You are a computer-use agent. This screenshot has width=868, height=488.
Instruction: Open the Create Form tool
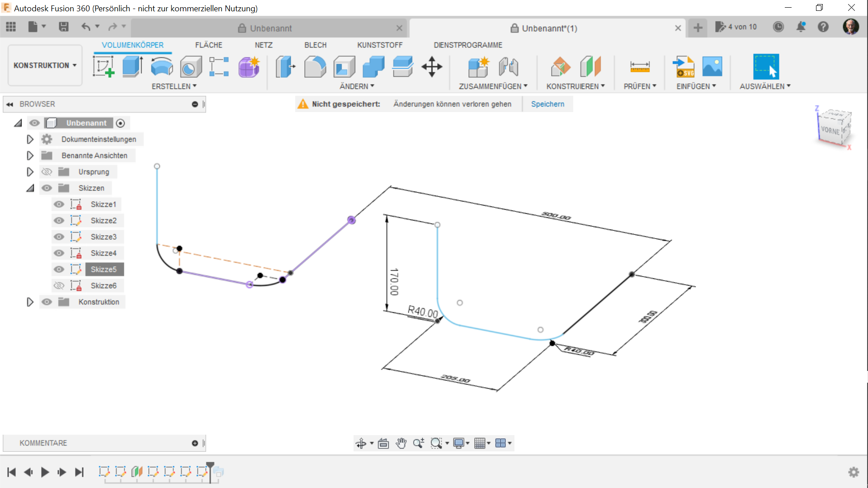[249, 67]
